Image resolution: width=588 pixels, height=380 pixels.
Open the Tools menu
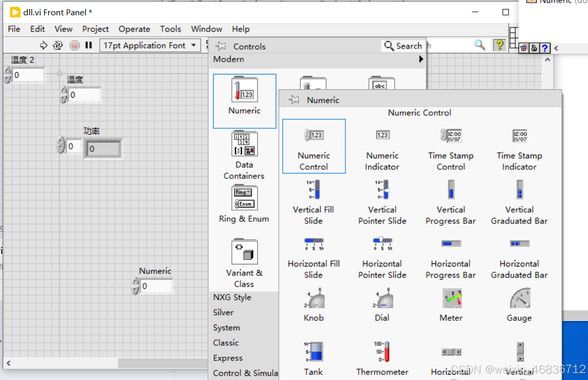pos(170,29)
